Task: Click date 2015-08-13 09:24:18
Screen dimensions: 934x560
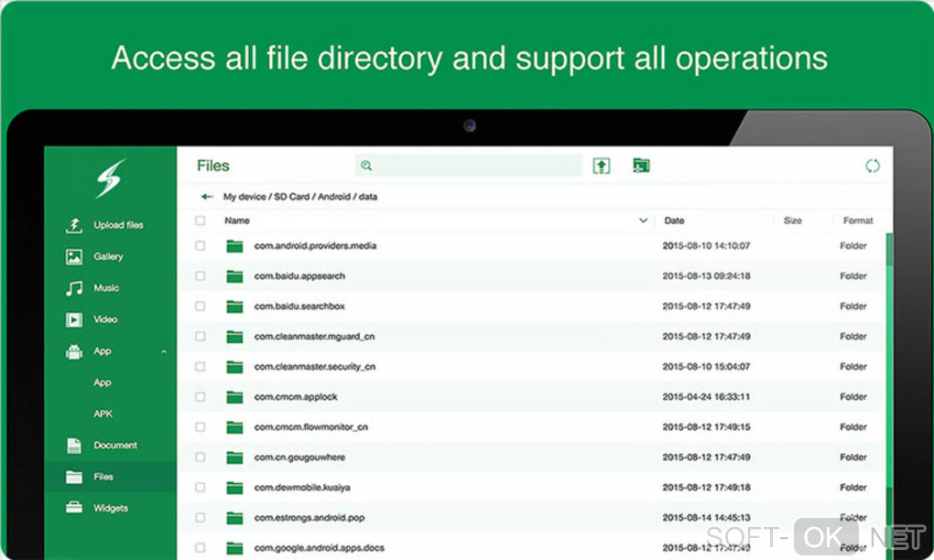Action: (706, 276)
